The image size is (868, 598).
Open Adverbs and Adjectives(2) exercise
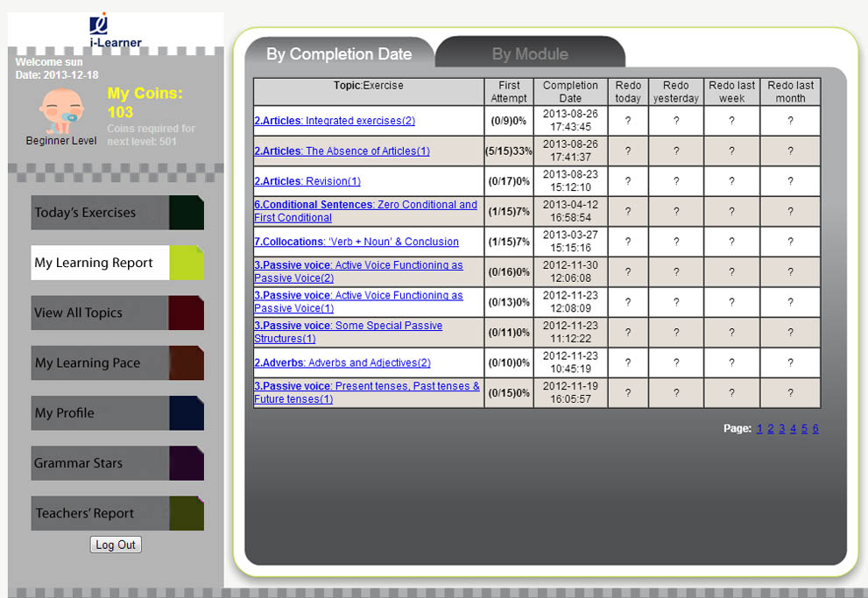pyautogui.click(x=342, y=362)
